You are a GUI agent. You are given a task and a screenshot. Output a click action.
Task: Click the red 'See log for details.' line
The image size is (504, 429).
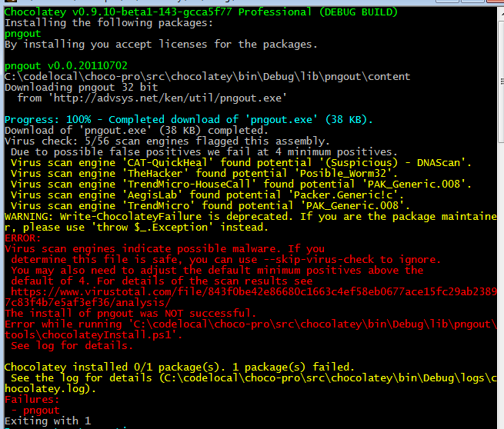tap(72, 346)
